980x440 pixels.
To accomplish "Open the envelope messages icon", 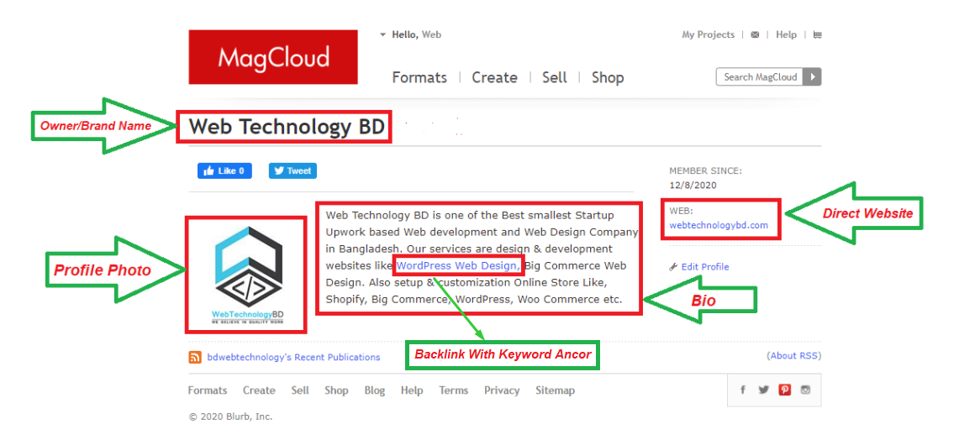I will coord(755,35).
